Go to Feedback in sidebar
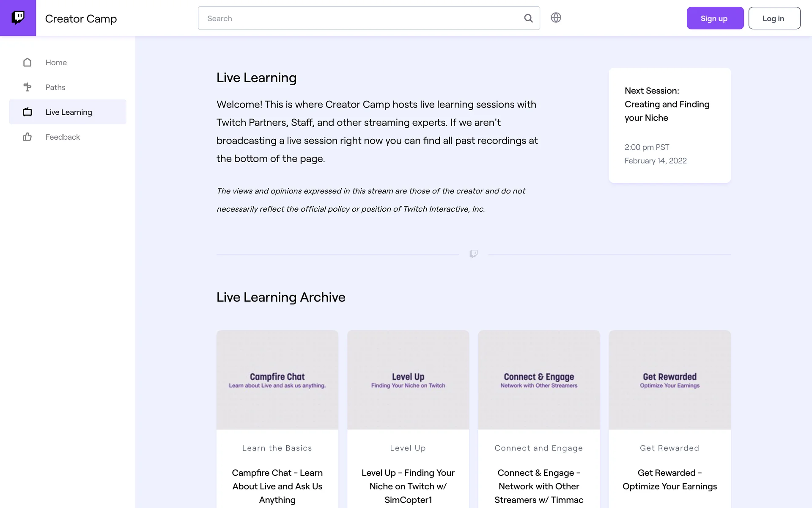The width and height of the screenshot is (812, 508). point(63,137)
